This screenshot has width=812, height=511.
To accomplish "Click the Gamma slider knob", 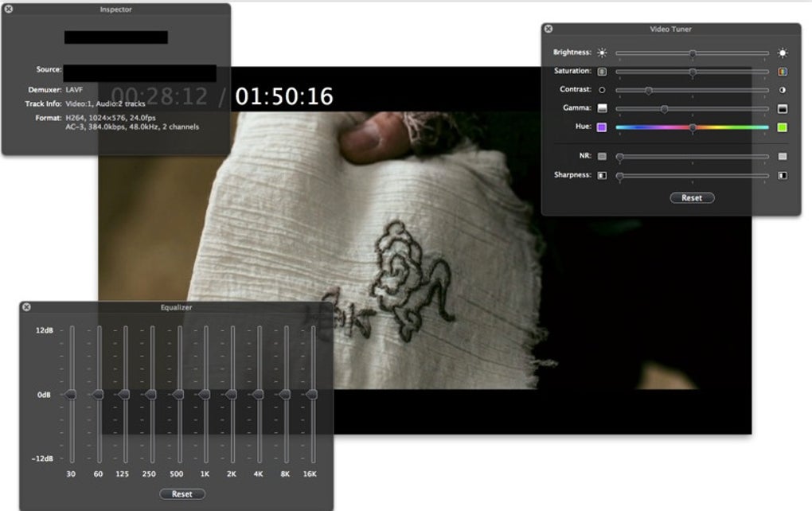I will point(664,109).
